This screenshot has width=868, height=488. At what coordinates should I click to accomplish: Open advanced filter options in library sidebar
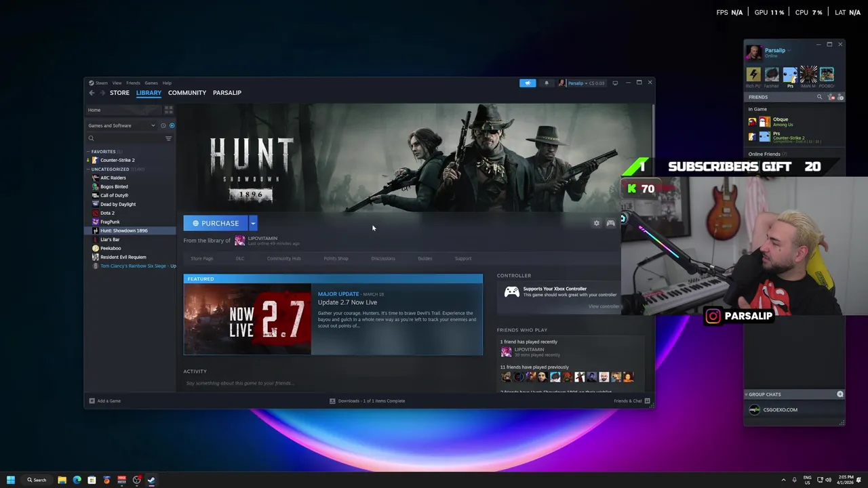[169, 138]
